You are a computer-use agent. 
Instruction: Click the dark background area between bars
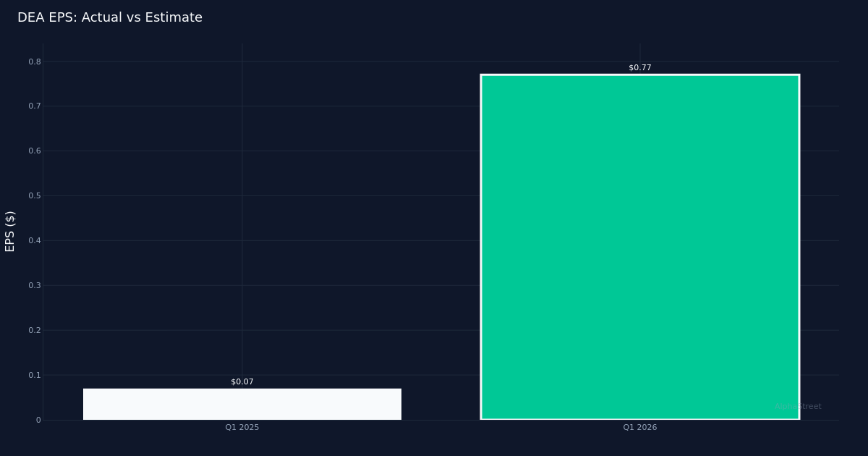(x=441, y=253)
